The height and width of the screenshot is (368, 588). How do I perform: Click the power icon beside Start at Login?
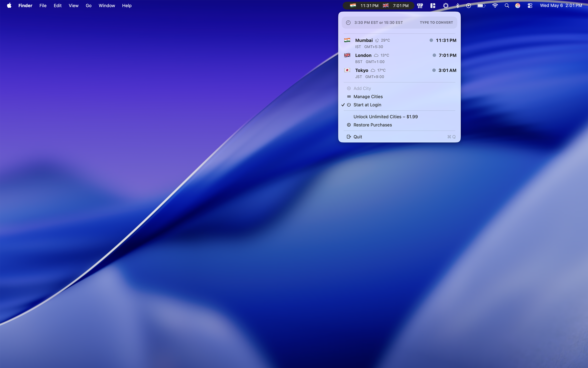pyautogui.click(x=349, y=105)
